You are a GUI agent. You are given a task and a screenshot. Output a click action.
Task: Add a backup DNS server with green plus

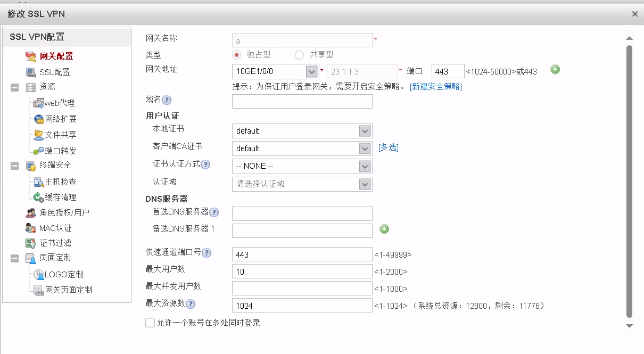point(384,229)
